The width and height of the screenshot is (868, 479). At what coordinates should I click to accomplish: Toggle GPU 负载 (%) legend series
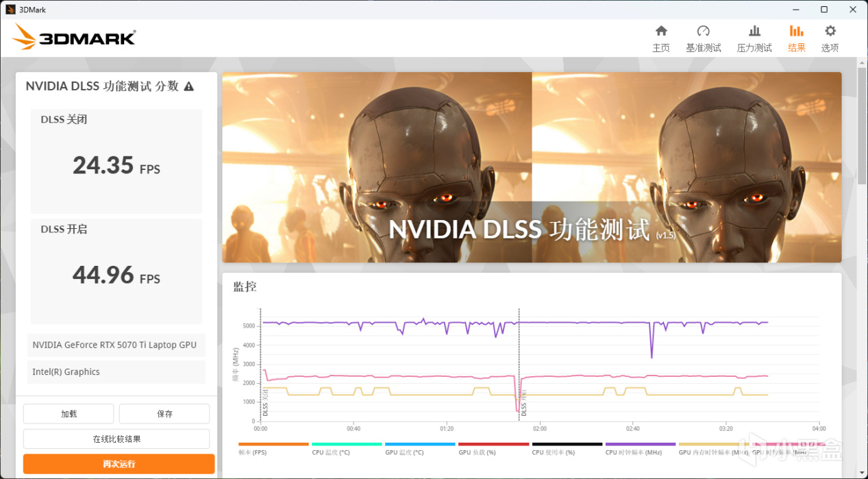(x=493, y=448)
